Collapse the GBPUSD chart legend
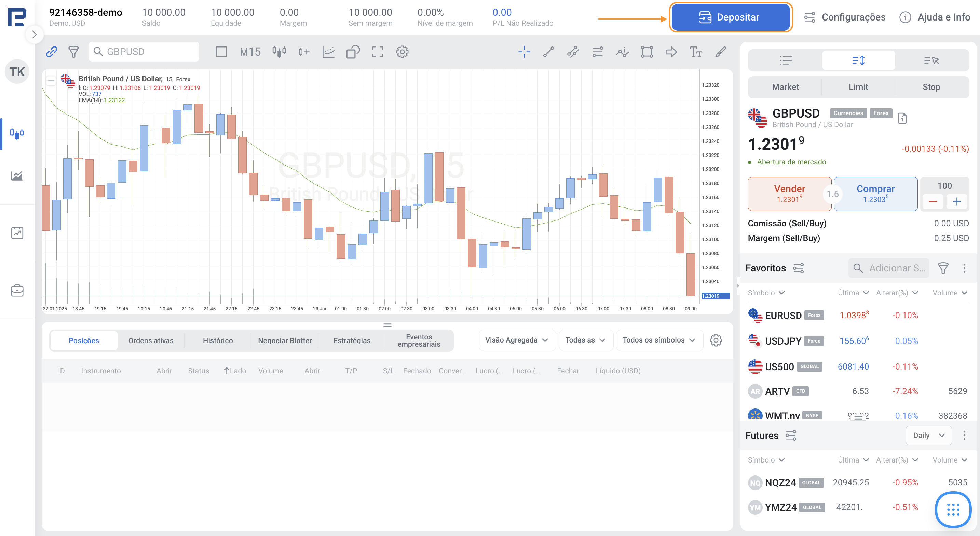The width and height of the screenshot is (980, 536). [51, 80]
